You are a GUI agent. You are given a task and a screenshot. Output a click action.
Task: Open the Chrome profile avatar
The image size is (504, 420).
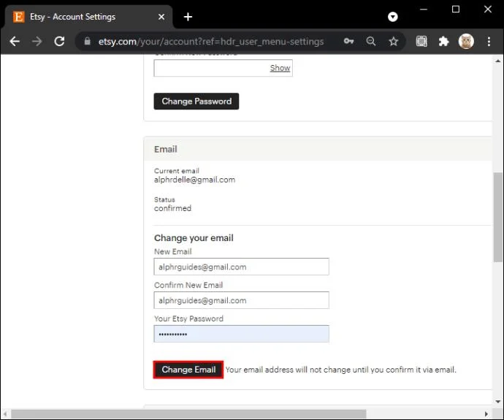[466, 41]
